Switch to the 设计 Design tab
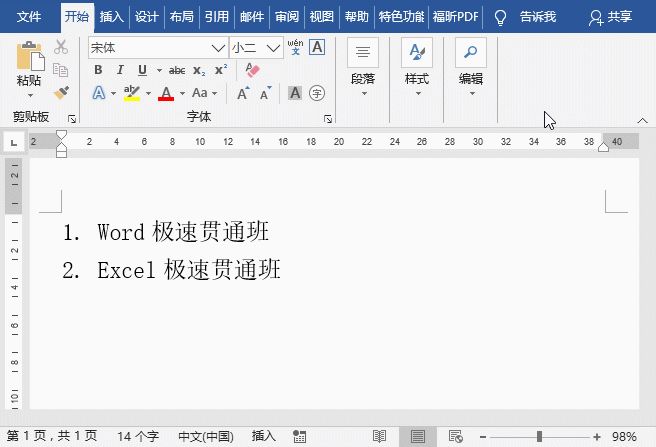 pyautogui.click(x=147, y=17)
